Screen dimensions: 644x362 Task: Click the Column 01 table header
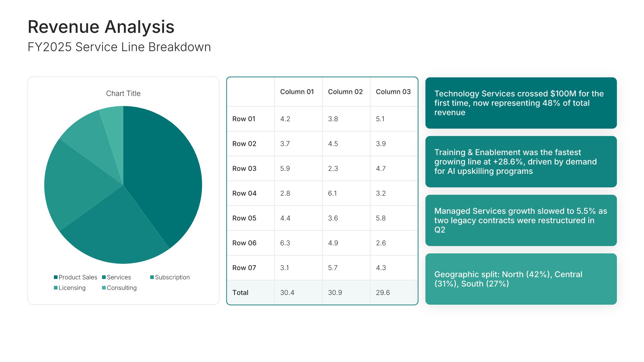pos(297,92)
